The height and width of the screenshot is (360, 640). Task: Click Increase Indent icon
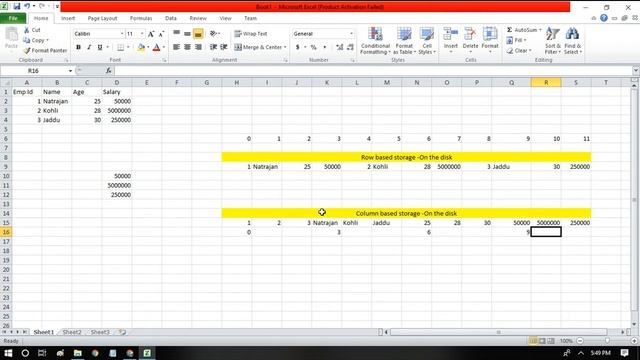(x=224, y=47)
